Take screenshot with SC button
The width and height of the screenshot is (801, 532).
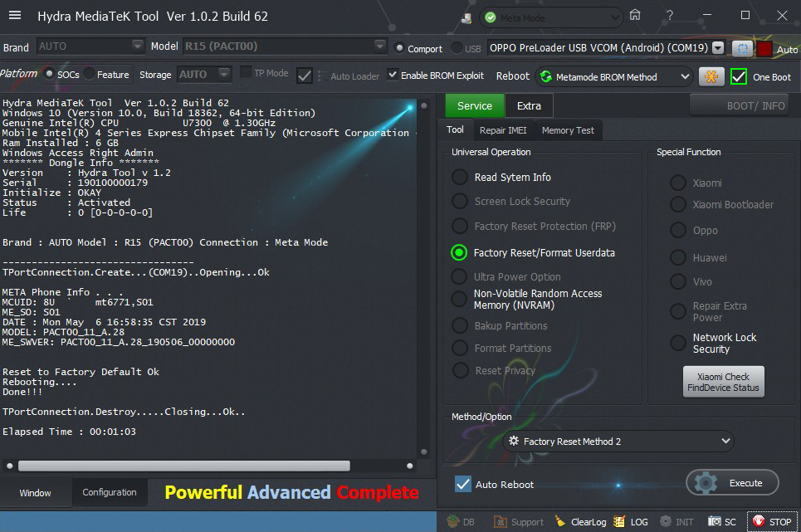[x=722, y=521]
